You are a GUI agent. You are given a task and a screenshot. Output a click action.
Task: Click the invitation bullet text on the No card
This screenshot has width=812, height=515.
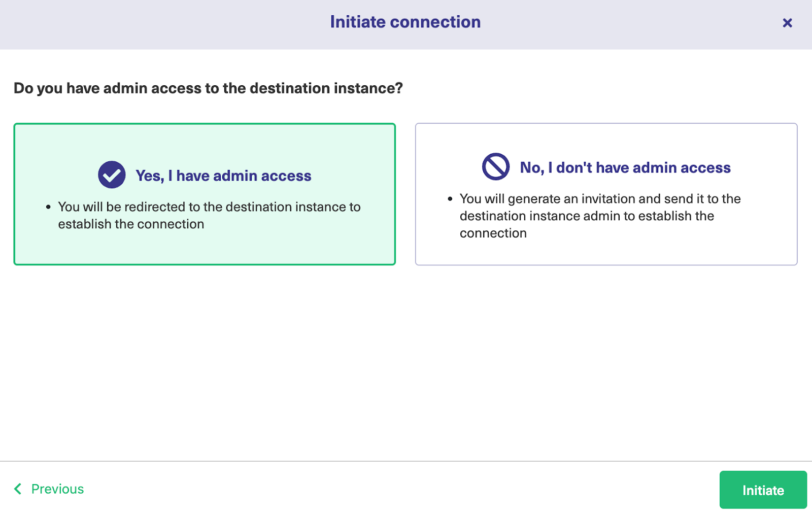[600, 216]
